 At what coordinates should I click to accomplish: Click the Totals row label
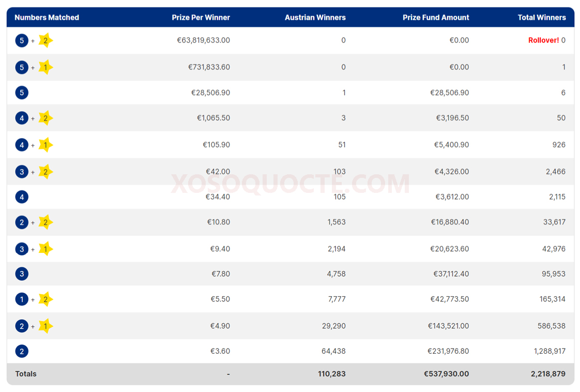(26, 374)
